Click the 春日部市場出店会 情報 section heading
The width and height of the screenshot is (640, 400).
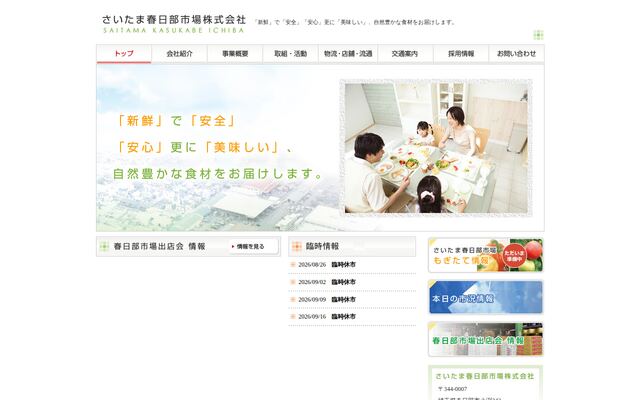159,247
